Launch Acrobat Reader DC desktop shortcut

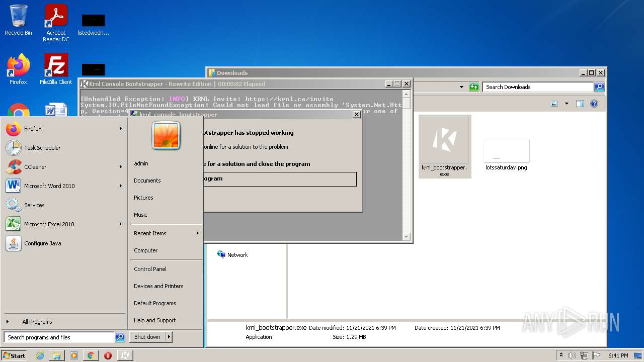(56, 23)
